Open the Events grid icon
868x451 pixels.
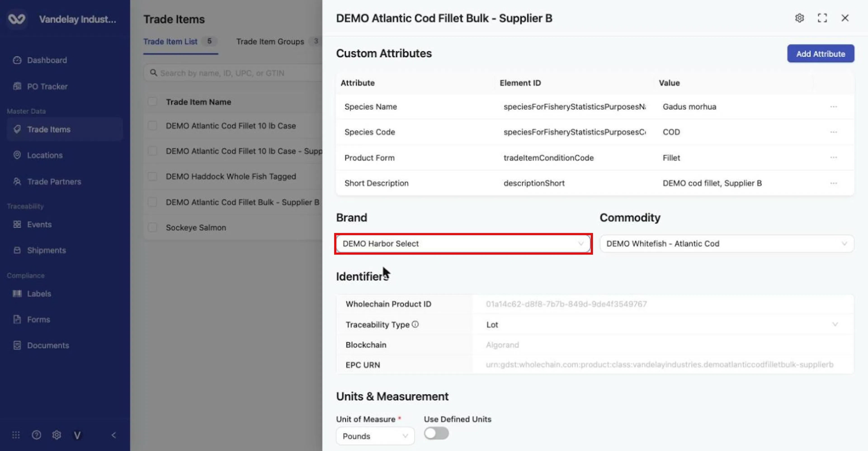pos(17,224)
